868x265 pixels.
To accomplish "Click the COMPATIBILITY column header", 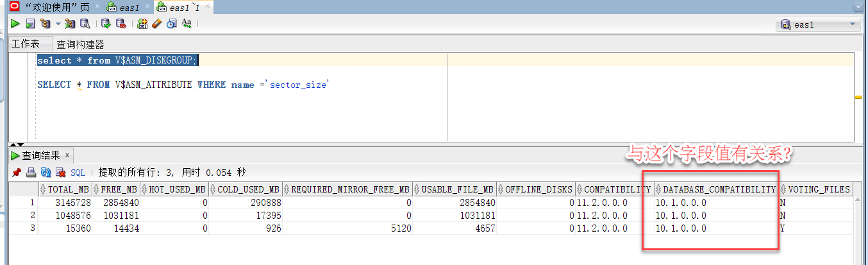I will pos(615,189).
